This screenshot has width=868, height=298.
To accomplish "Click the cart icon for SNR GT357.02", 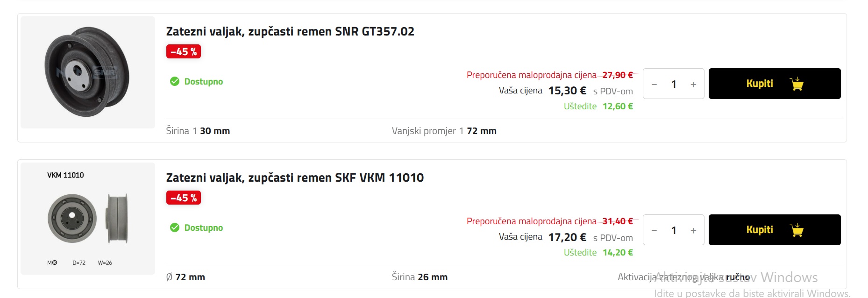I will [797, 84].
